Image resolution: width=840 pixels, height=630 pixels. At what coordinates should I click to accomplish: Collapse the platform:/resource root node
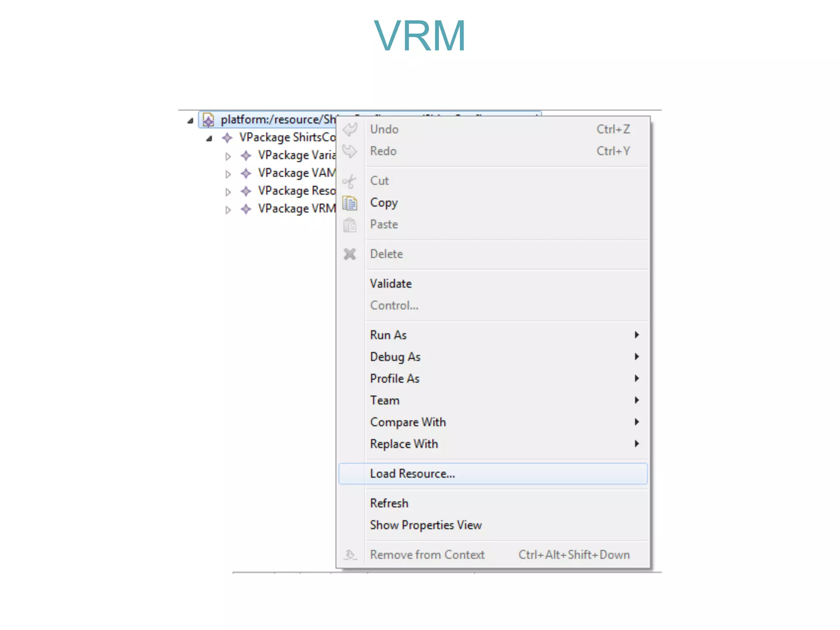190,121
